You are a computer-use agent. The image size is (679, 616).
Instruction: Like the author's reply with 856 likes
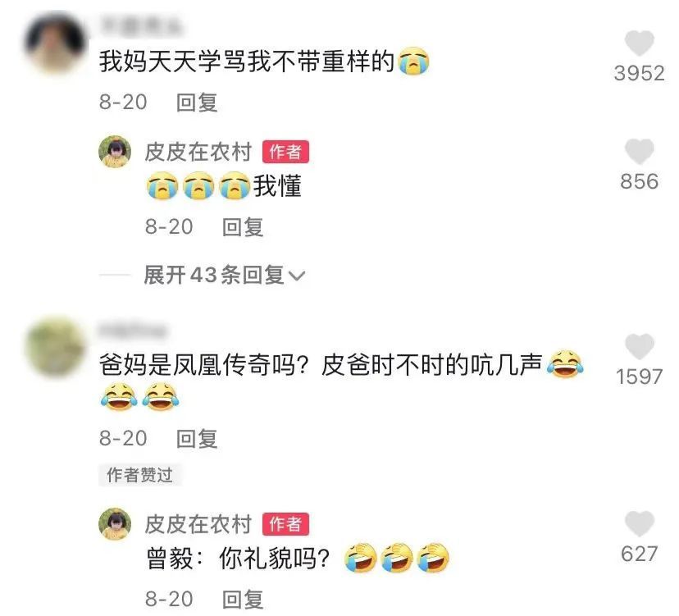click(639, 152)
